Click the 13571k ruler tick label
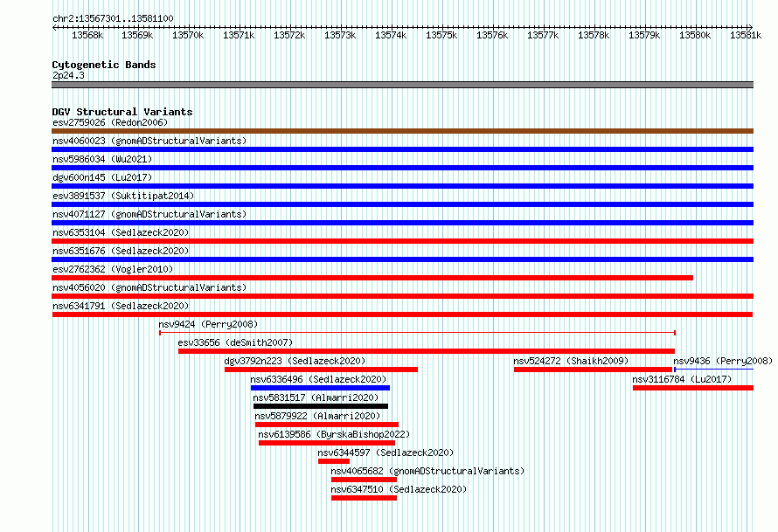The width and height of the screenshot is (778, 532). click(239, 35)
